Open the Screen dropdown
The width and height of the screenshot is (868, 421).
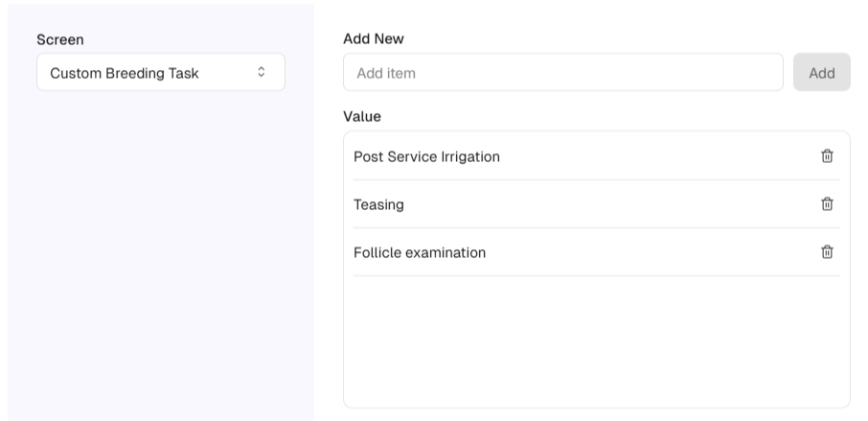pyautogui.click(x=160, y=73)
